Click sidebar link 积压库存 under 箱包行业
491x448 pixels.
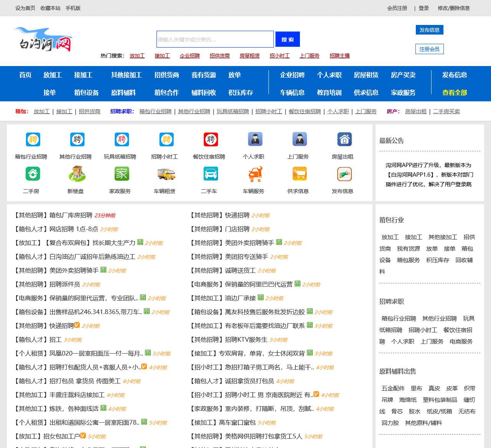438,260
